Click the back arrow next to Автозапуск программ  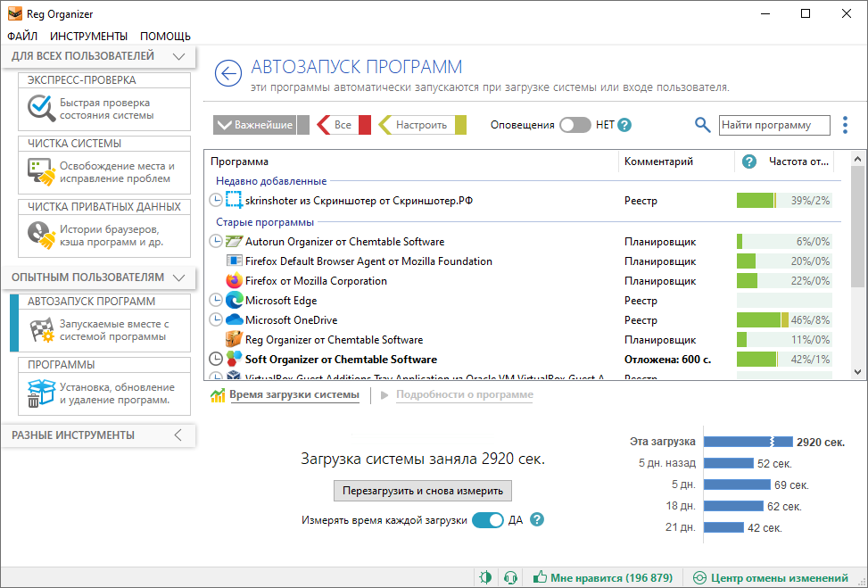[228, 74]
